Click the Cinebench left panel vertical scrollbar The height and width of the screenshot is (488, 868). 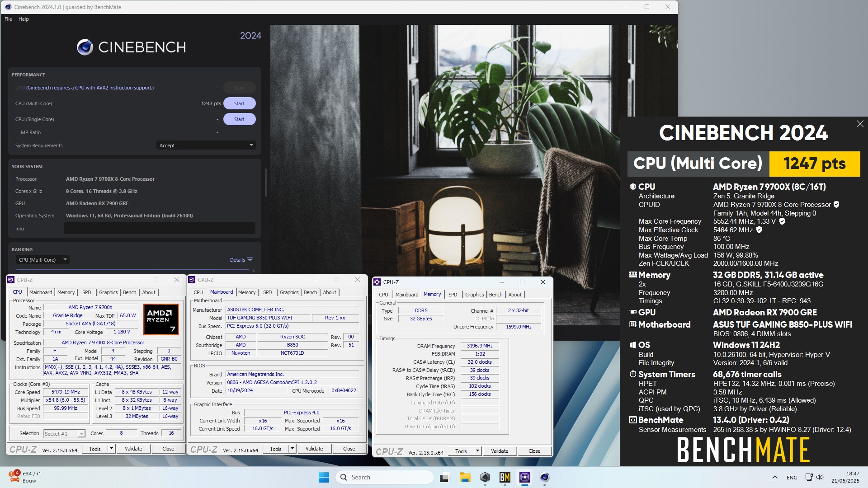(265, 183)
